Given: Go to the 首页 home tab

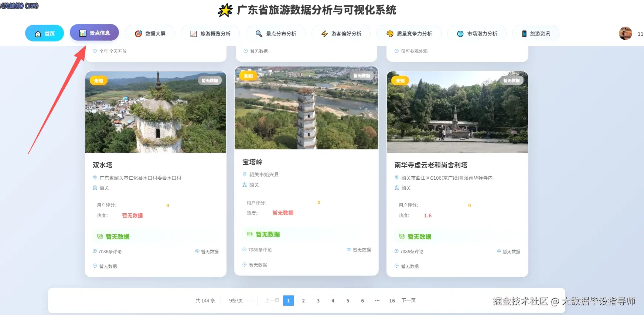Looking at the screenshot, I should point(44,33).
